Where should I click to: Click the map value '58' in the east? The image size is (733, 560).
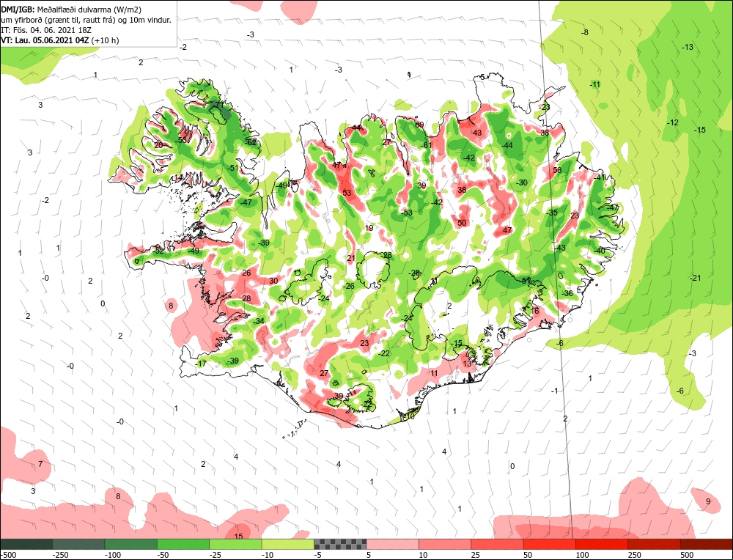pos(557,170)
